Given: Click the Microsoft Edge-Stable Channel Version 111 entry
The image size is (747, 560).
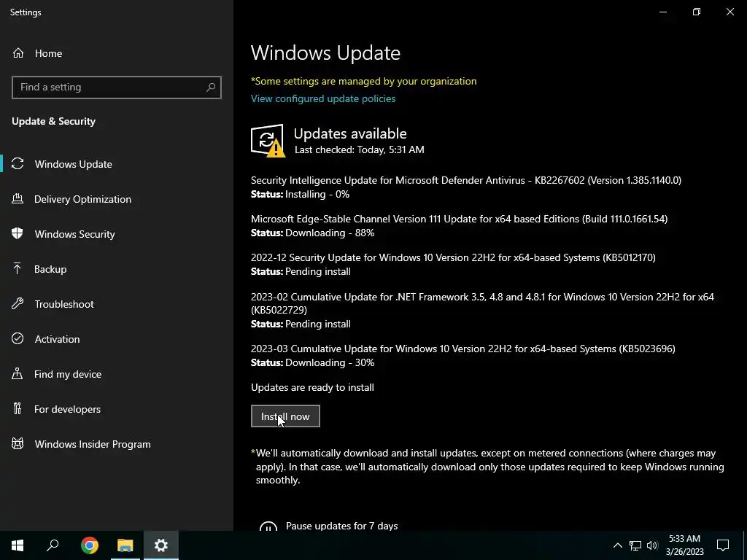Looking at the screenshot, I should tap(460, 219).
